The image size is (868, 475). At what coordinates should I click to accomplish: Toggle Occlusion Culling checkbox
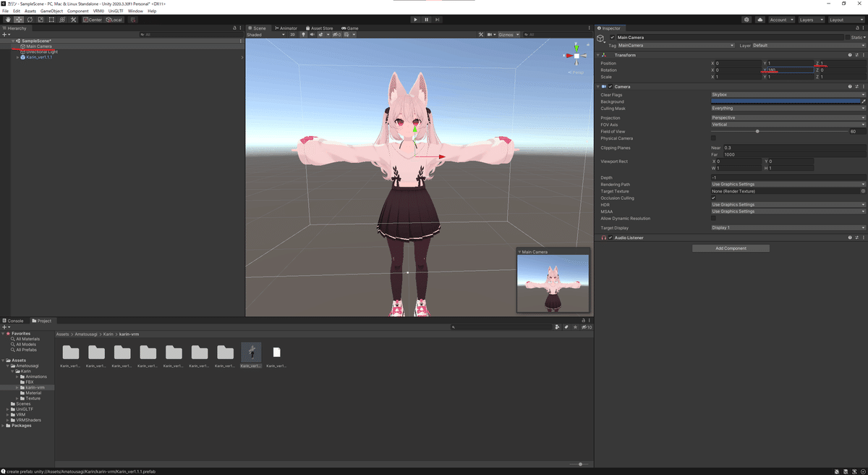point(713,198)
